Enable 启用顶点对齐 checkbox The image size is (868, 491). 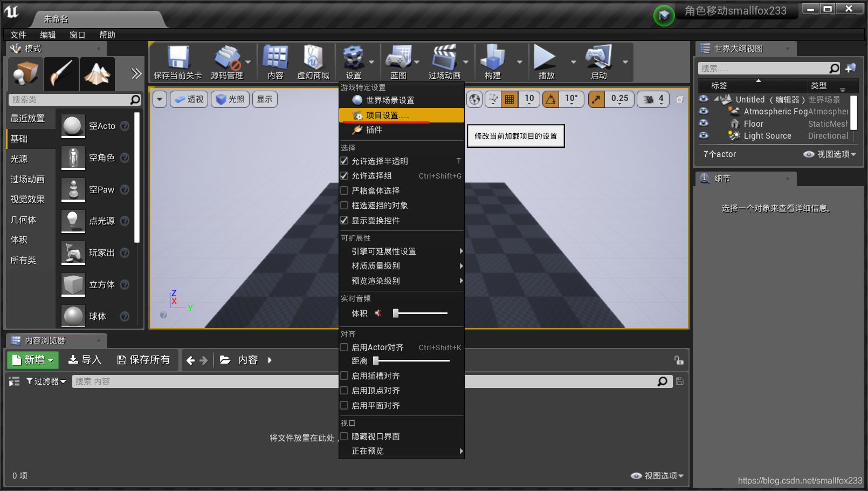point(344,390)
